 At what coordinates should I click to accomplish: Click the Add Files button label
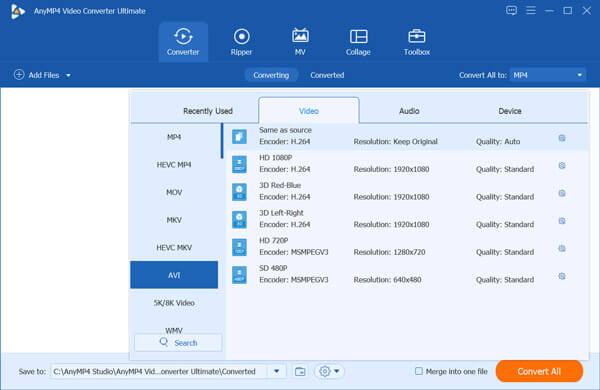coord(44,75)
